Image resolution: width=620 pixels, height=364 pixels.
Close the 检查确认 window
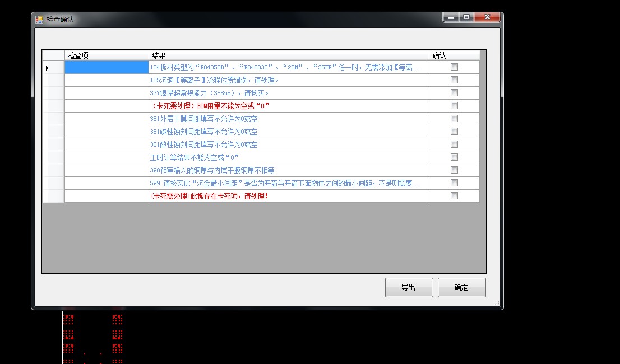pyautogui.click(x=487, y=17)
